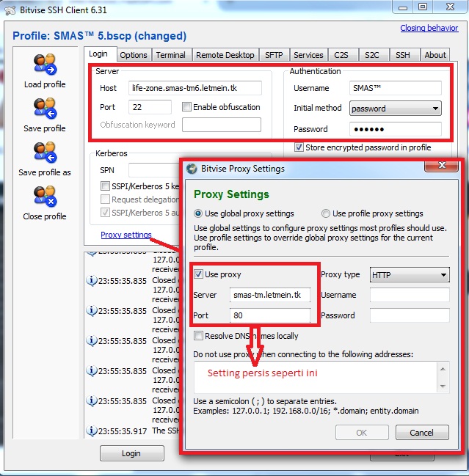The image size is (469, 476).
Task: Switch to the Terminal tab
Action: click(171, 55)
